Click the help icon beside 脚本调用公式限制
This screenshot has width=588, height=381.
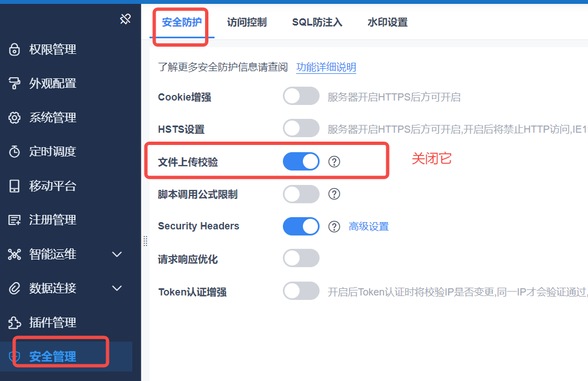[334, 194]
